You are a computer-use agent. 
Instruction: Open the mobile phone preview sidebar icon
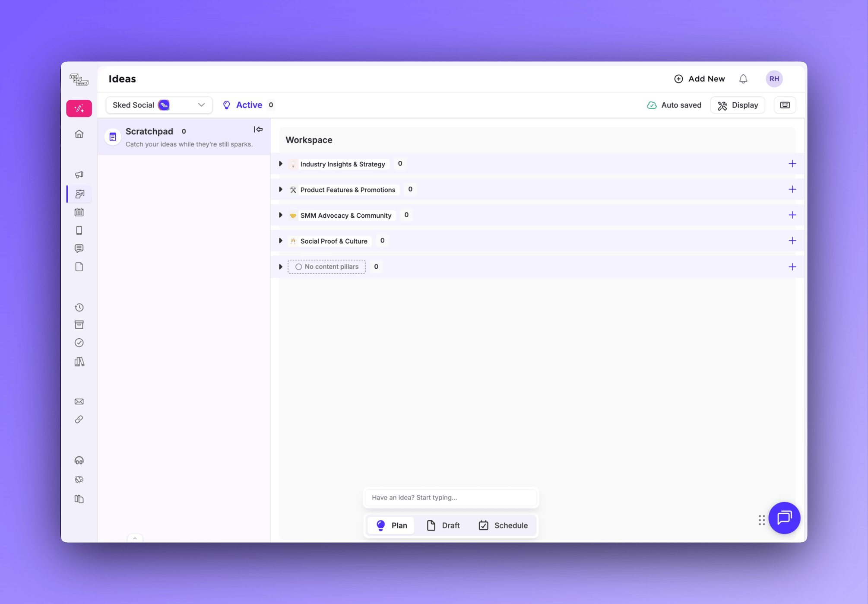coord(79,230)
